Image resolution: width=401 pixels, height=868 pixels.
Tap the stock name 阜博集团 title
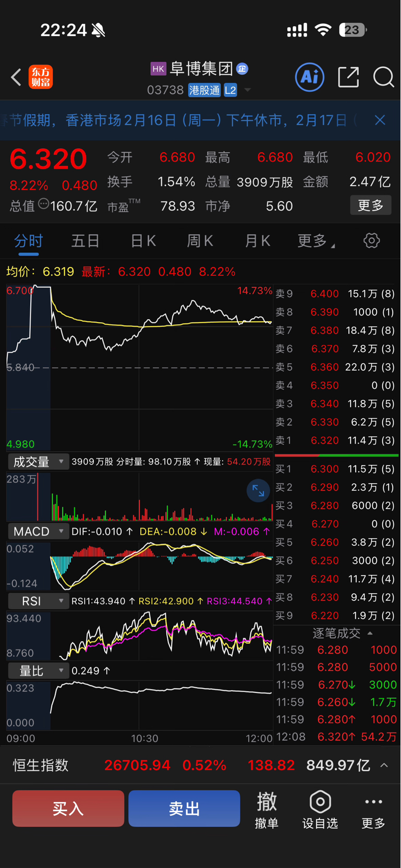tap(201, 69)
